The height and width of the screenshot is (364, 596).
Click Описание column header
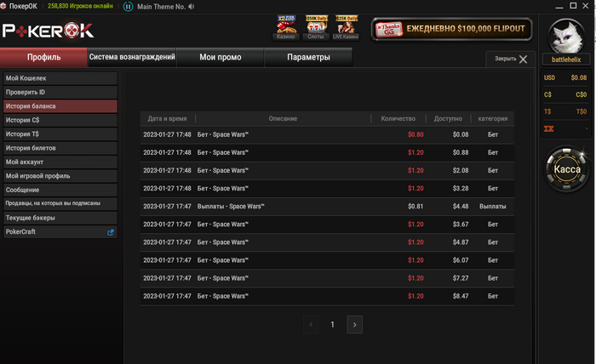283,119
